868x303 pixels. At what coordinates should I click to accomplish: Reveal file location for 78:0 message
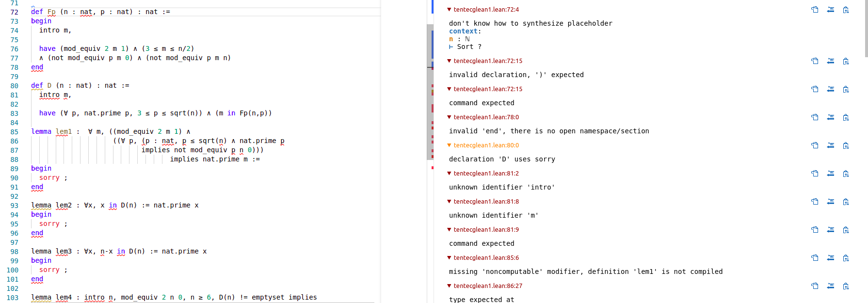coord(815,117)
